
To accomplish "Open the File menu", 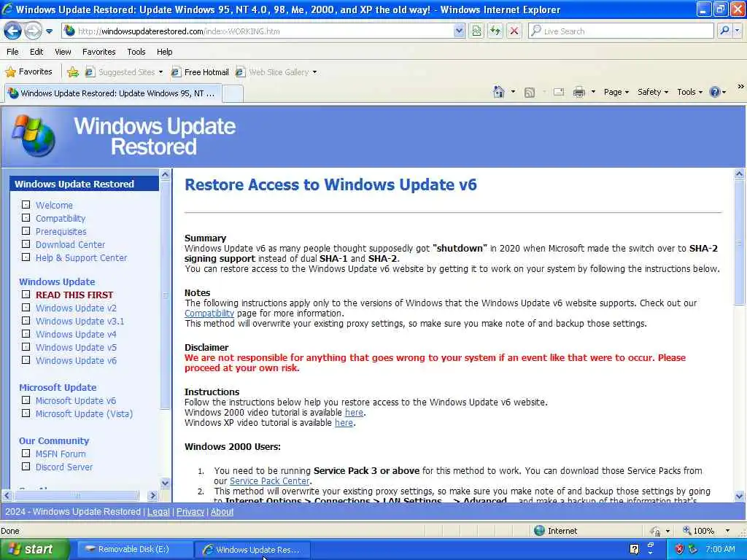I will click(x=13, y=52).
